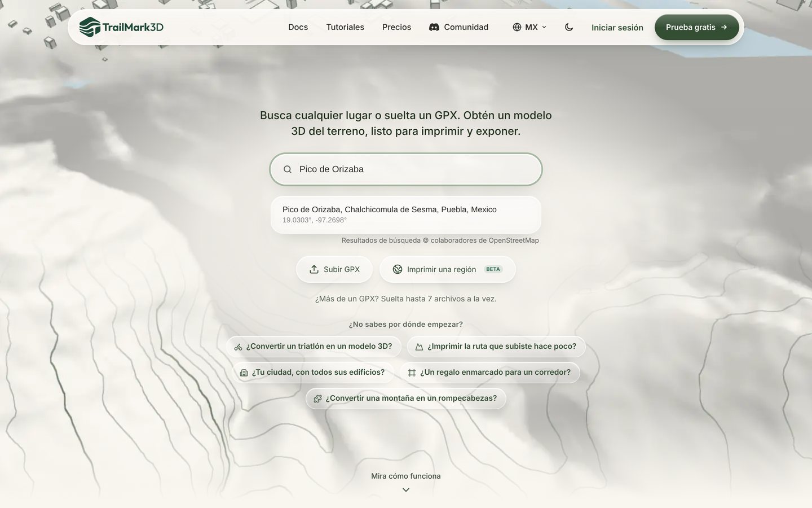Viewport: 812px width, 508px height.
Task: Expand the MX language dropdown
Action: 529,27
